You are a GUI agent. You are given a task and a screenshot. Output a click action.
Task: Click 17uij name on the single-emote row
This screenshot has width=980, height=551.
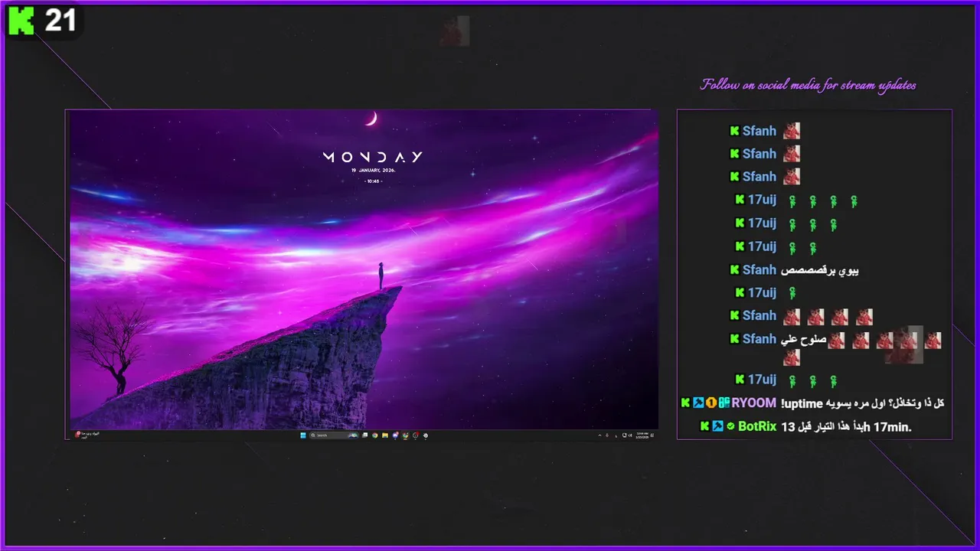[762, 292]
